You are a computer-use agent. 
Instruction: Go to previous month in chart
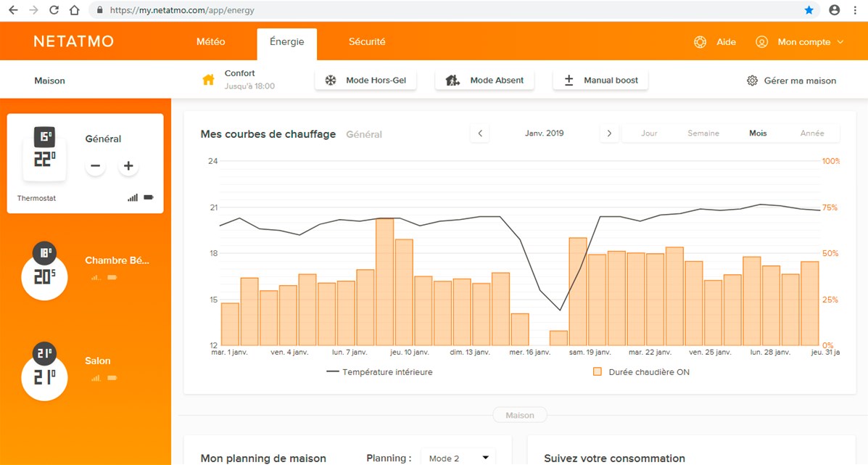[479, 133]
